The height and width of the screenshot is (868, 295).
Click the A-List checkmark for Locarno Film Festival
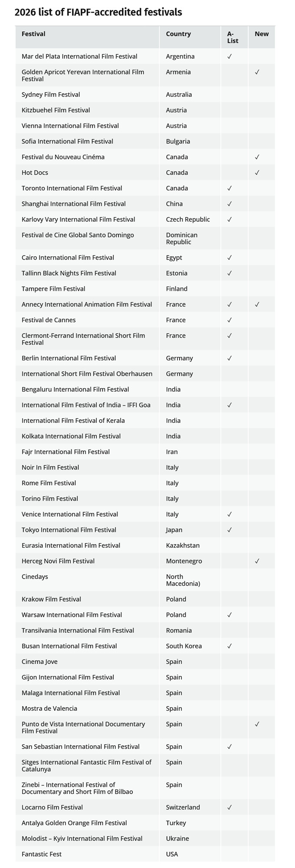click(229, 807)
